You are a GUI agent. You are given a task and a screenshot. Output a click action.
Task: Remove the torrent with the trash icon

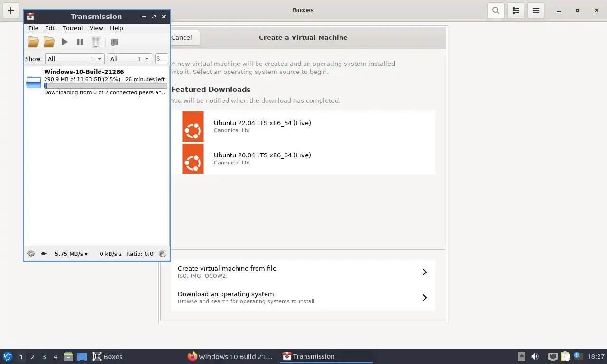coord(96,42)
